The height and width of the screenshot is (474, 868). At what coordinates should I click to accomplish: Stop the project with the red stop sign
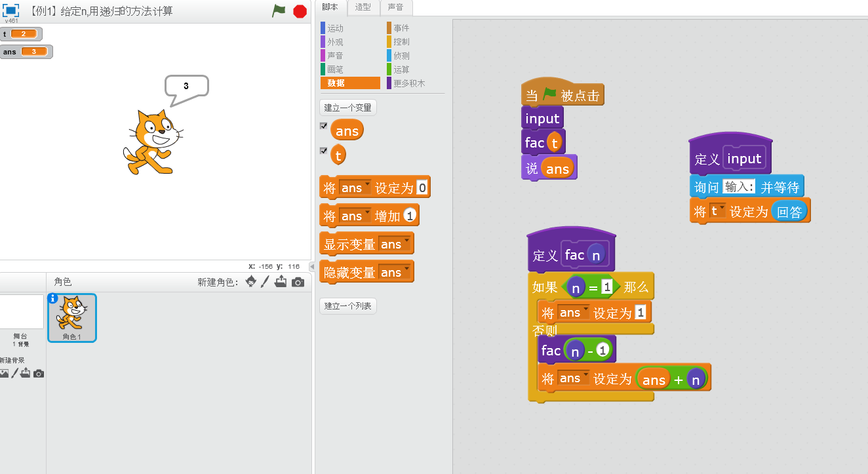pyautogui.click(x=300, y=11)
